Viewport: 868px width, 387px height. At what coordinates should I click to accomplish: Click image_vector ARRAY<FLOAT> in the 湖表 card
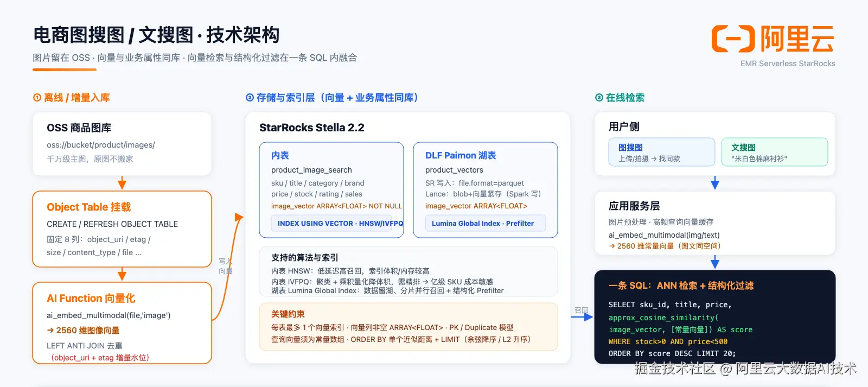(x=476, y=206)
